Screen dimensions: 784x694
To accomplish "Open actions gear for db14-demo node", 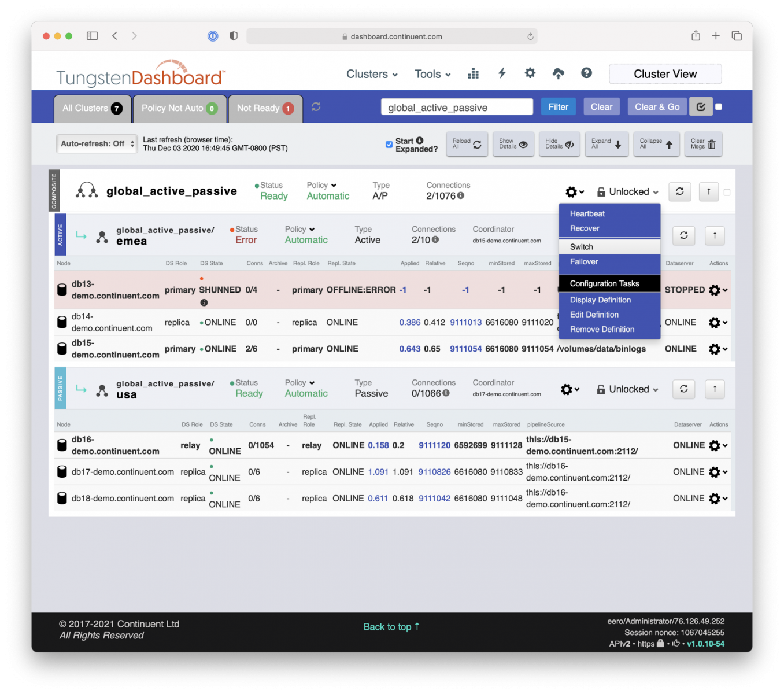I will tap(718, 323).
